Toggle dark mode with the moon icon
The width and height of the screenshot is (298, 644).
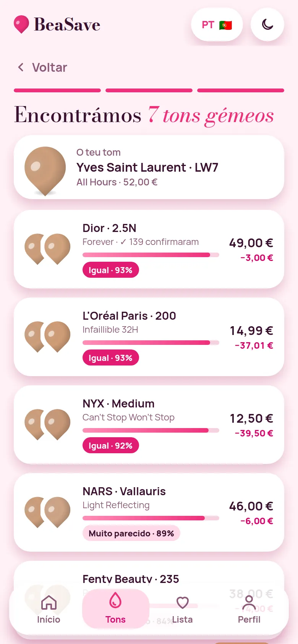(x=267, y=25)
